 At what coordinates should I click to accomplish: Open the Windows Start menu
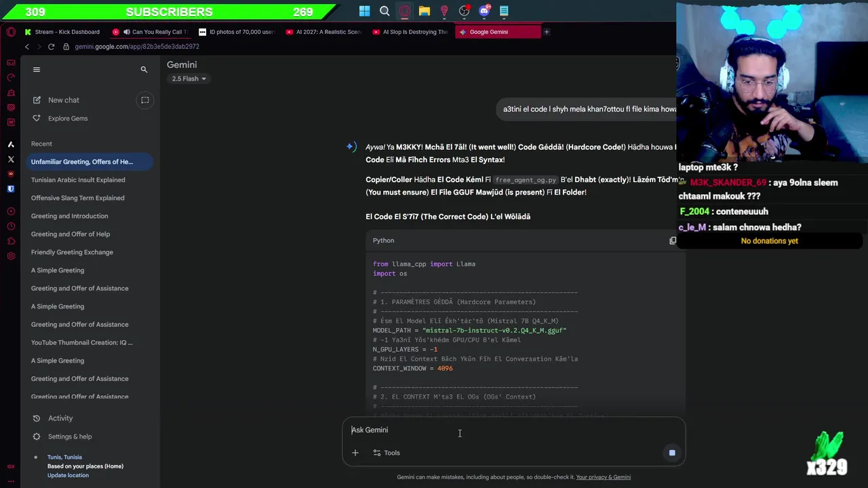(365, 11)
